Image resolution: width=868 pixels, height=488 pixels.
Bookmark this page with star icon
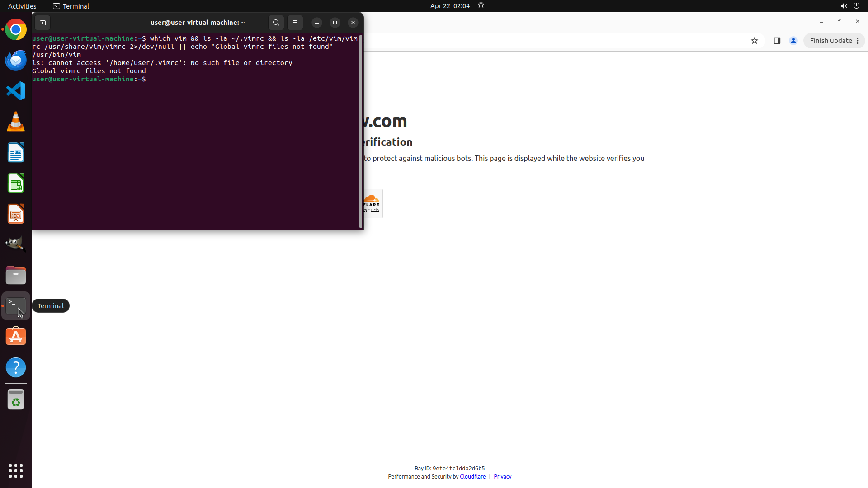755,41
